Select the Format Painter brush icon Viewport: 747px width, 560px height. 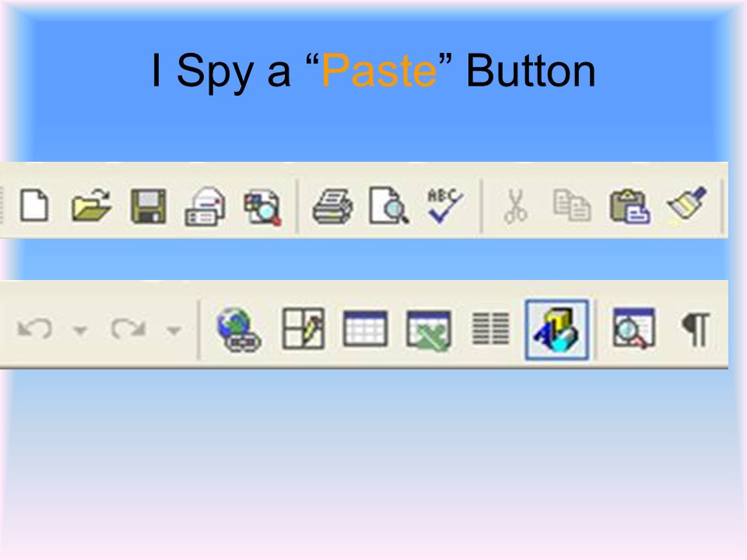coord(687,204)
